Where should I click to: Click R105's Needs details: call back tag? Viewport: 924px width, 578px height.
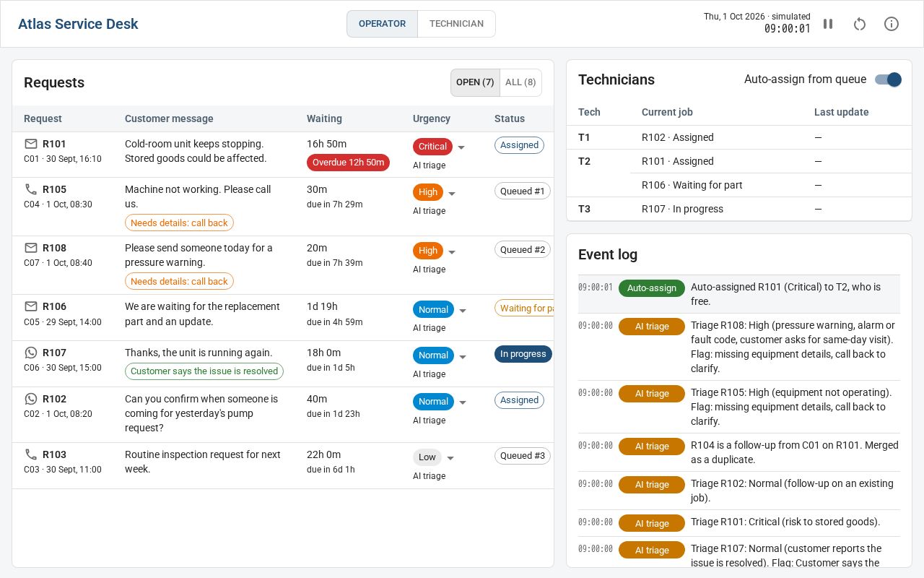point(179,223)
